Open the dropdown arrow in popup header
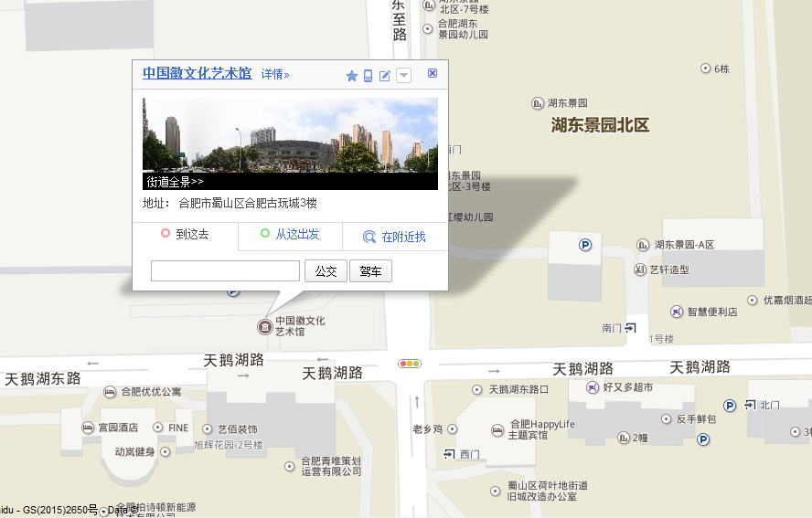812x518 pixels. pyautogui.click(x=403, y=76)
